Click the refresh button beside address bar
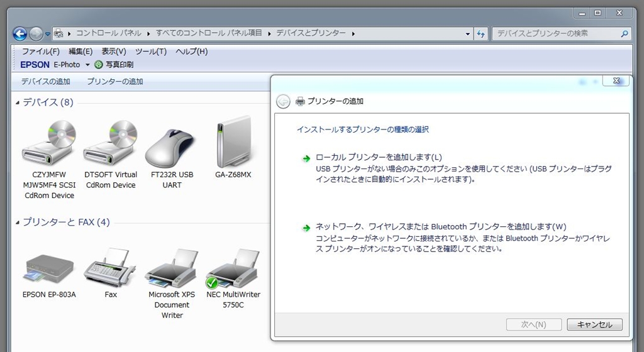 pos(481,34)
